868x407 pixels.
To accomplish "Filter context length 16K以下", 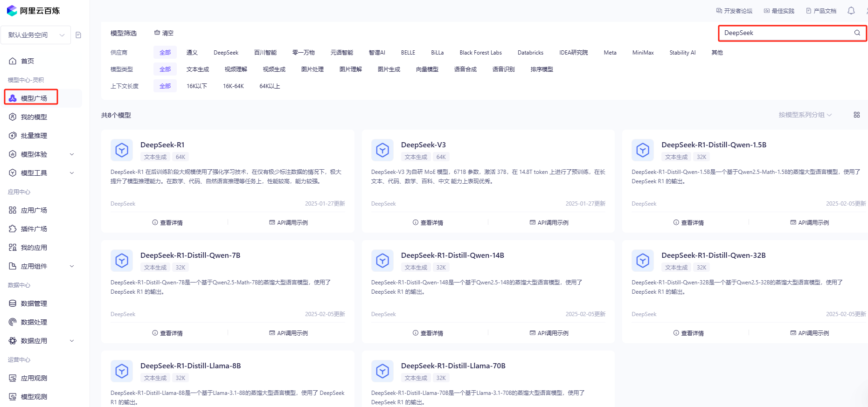I will tap(197, 86).
